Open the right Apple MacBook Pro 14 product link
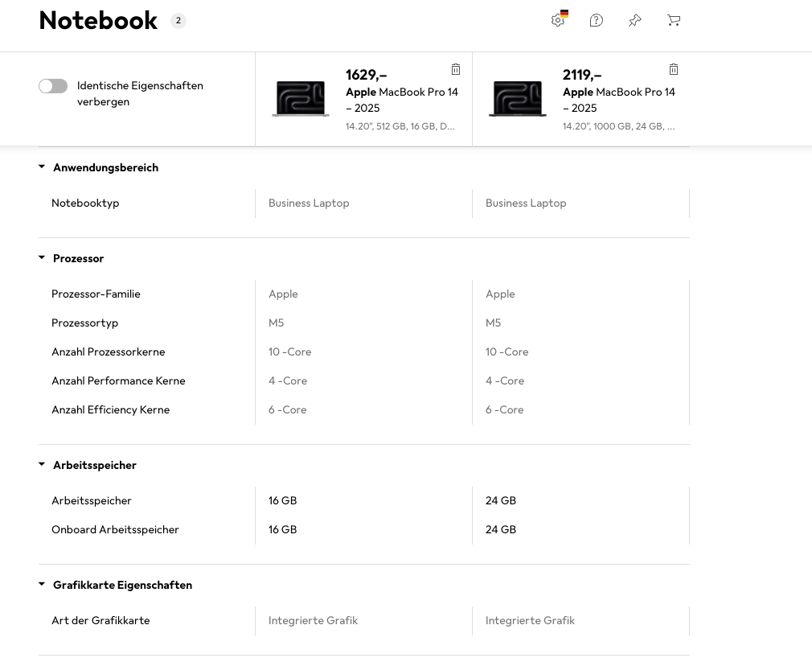This screenshot has width=812, height=662. [619, 100]
